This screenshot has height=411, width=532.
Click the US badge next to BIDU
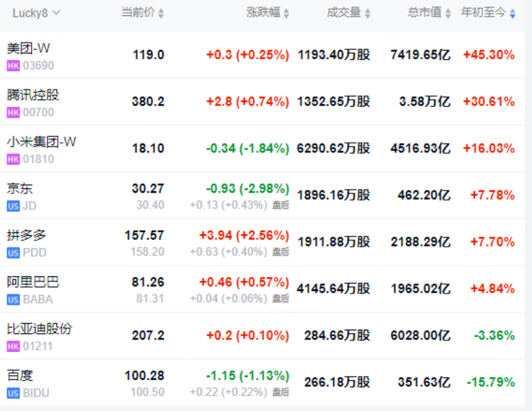(13, 393)
